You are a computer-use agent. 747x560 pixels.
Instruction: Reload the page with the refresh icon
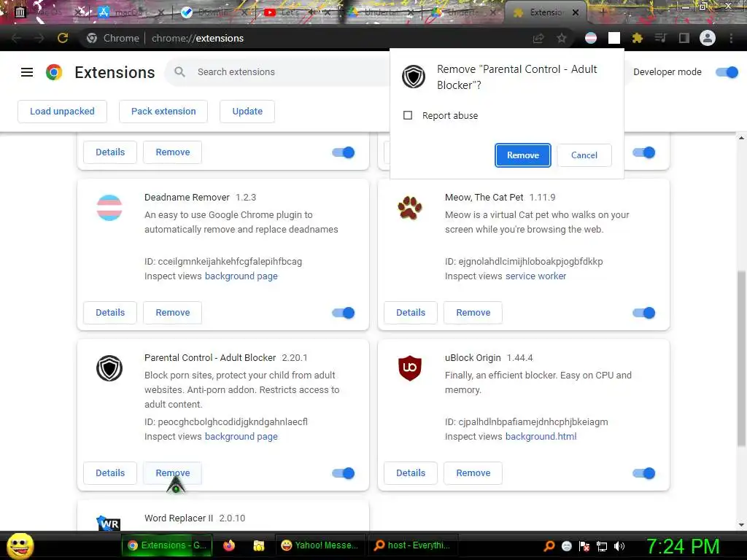click(x=63, y=38)
